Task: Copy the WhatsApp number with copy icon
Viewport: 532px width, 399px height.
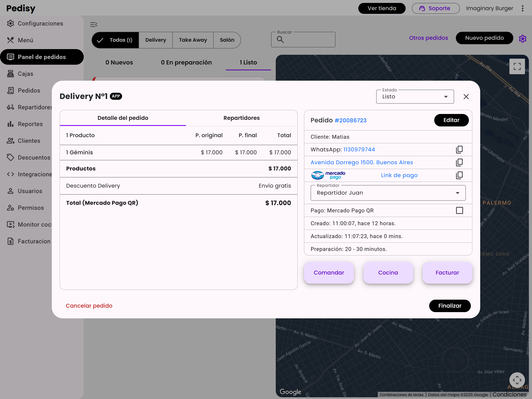Action: [459, 149]
